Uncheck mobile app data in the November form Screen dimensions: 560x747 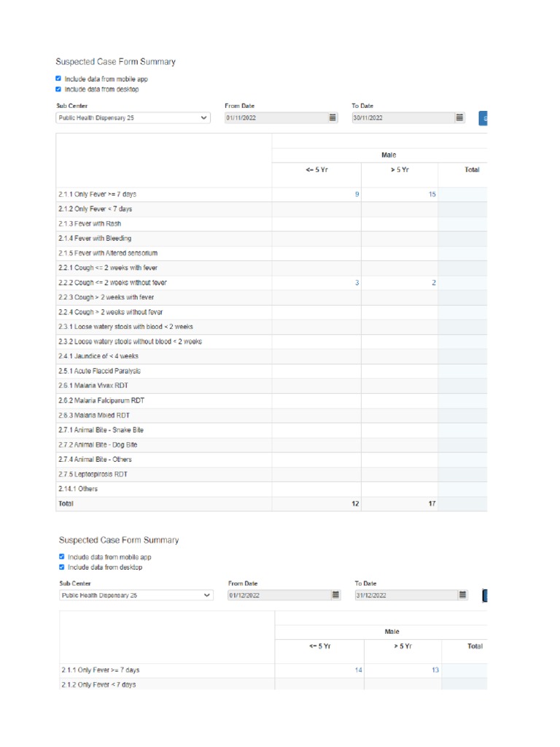coord(58,79)
